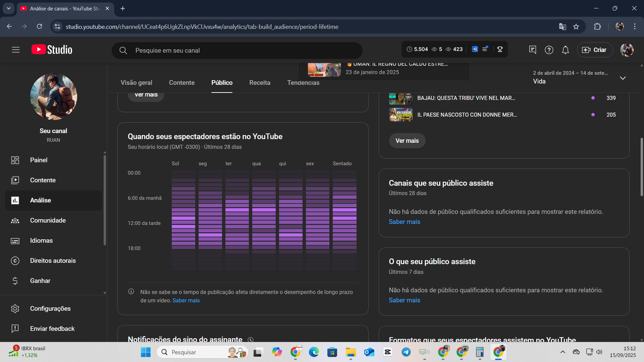Click the main page vertical scrollbar

(x=642, y=167)
